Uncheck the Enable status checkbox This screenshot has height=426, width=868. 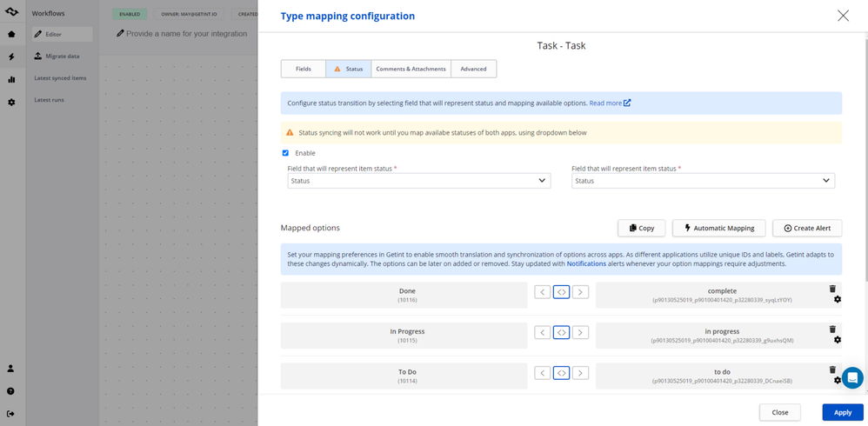(x=285, y=153)
